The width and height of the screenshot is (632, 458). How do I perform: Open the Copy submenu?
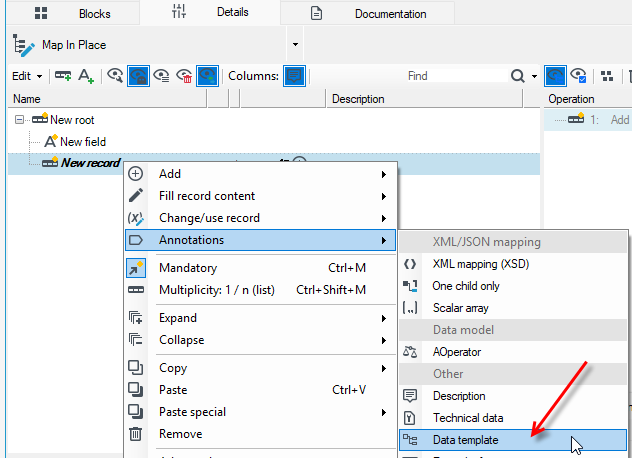[x=260, y=368]
